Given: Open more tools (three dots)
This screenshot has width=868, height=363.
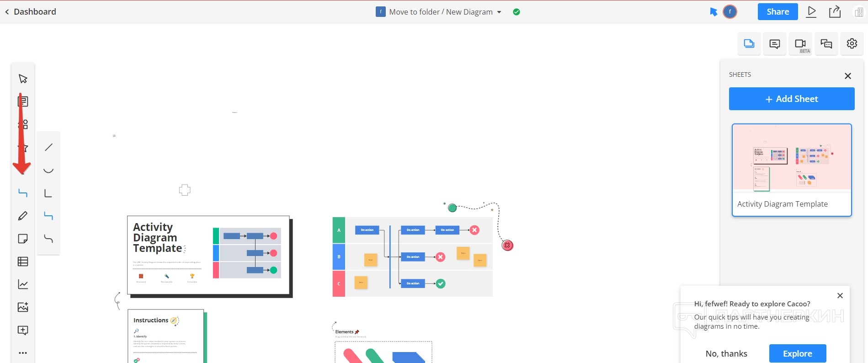Looking at the screenshot, I should click(x=23, y=353).
